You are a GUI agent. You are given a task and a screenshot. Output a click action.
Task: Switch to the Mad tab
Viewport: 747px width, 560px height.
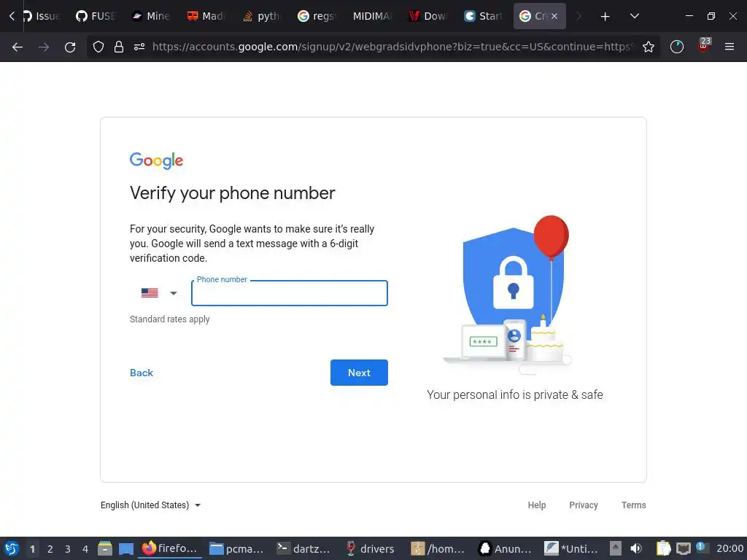[206, 16]
